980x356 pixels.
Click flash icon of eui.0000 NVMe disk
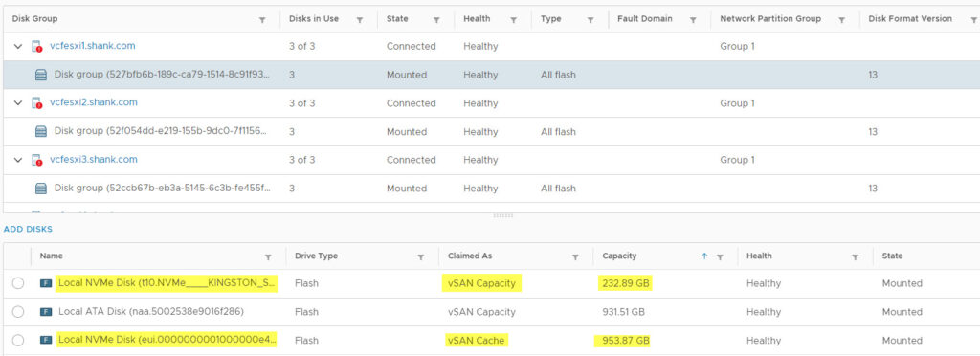click(x=46, y=341)
